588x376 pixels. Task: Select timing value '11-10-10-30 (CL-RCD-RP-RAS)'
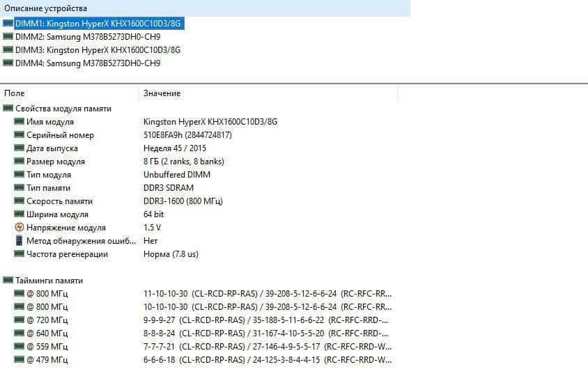(201, 294)
